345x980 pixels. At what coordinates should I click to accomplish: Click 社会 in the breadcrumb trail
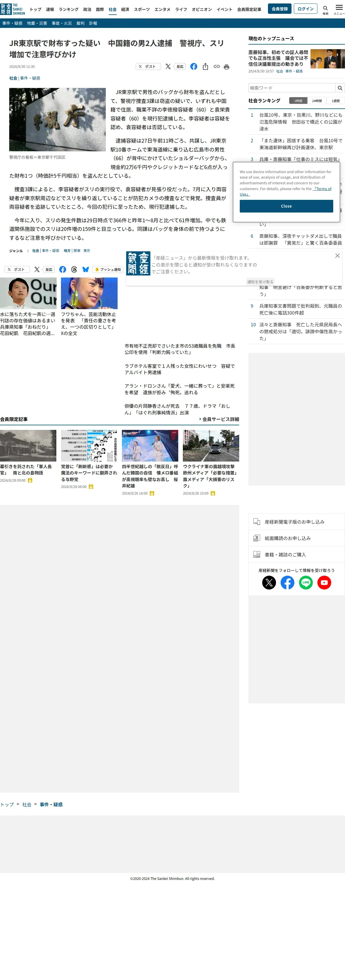[27, 805]
